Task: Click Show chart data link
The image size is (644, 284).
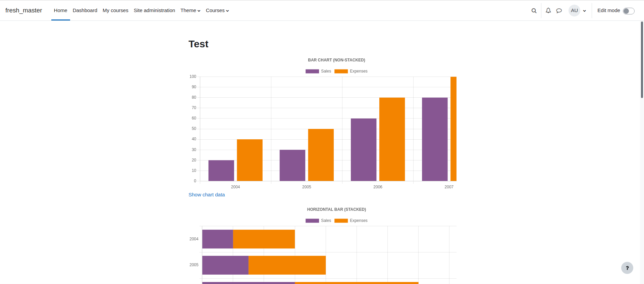Action: [x=207, y=195]
